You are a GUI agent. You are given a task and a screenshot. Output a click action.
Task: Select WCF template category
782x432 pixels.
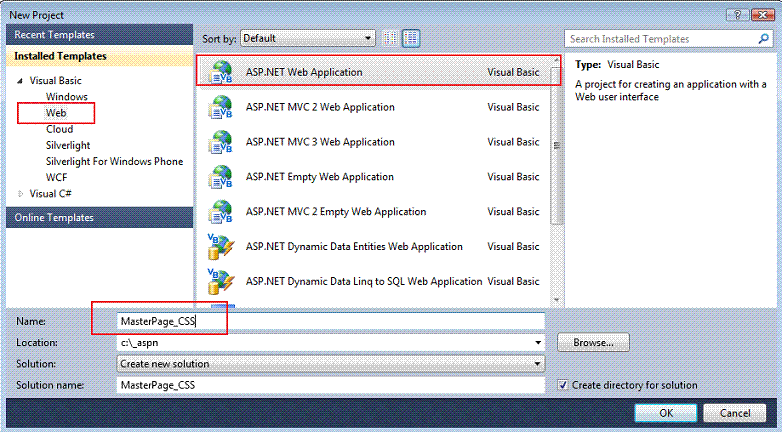56,178
